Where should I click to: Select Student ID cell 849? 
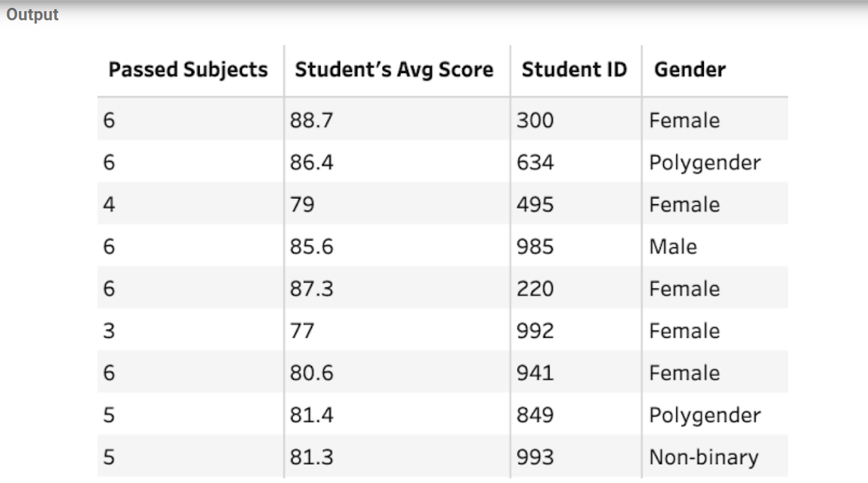[534, 415]
